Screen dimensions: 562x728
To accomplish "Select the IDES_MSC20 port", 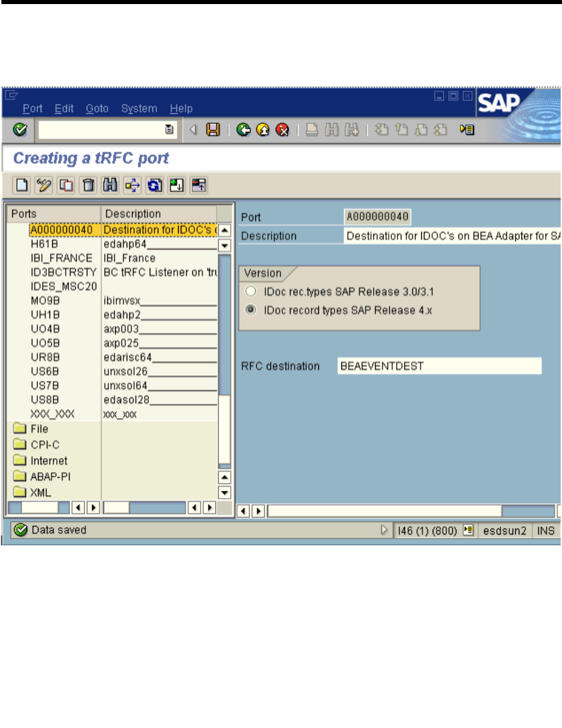I will coord(64,286).
